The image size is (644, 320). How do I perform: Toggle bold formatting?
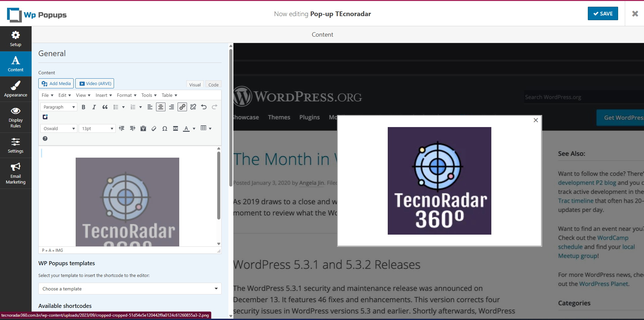click(x=83, y=107)
